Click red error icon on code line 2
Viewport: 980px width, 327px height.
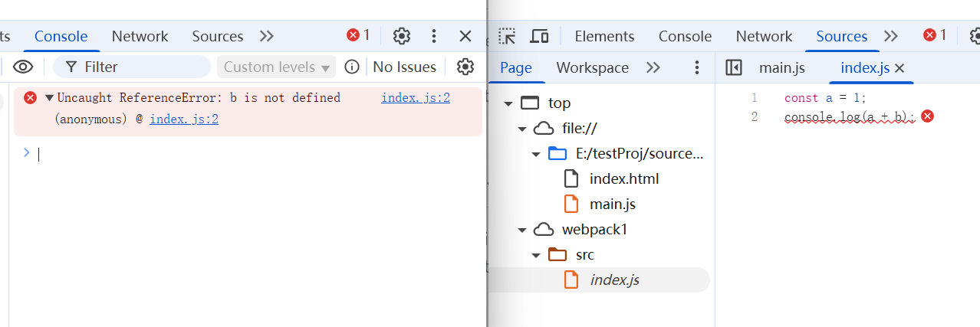(927, 116)
